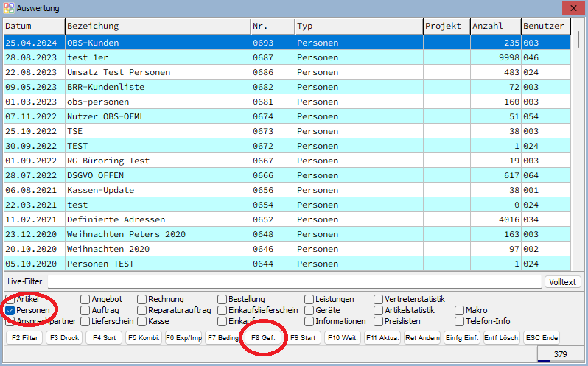Toggle the Volltext search button
Screen dimensions: 588x366
(562, 282)
